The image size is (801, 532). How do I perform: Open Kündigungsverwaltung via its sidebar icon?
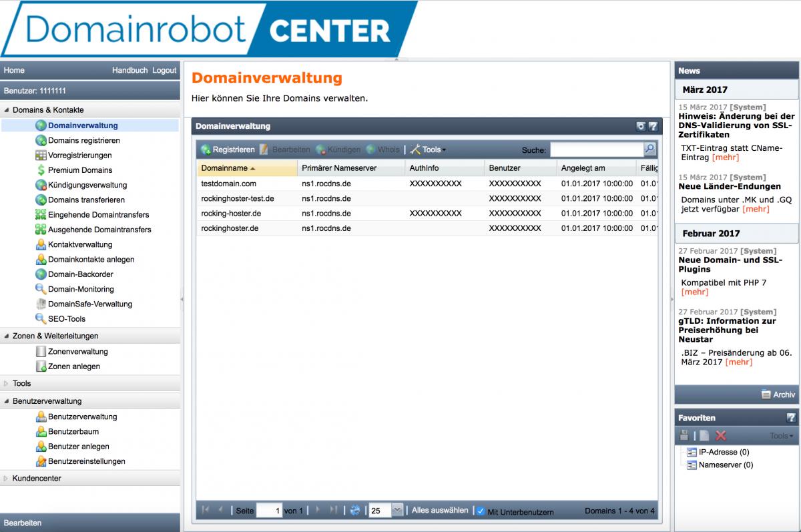point(41,185)
